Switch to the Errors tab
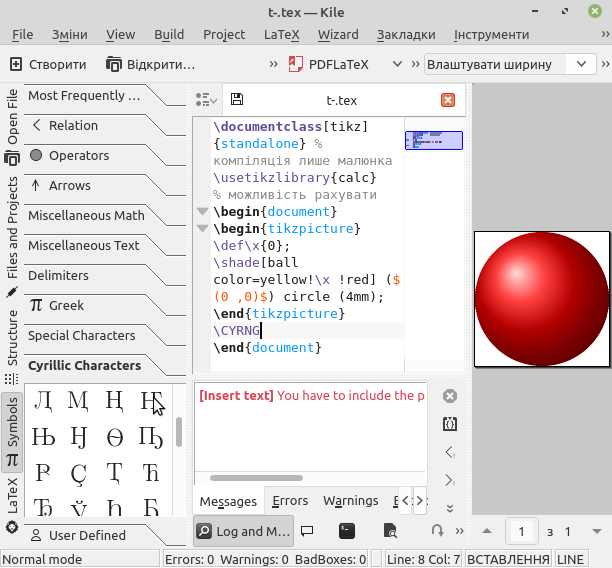Image resolution: width=612 pixels, height=568 pixels. (x=290, y=500)
